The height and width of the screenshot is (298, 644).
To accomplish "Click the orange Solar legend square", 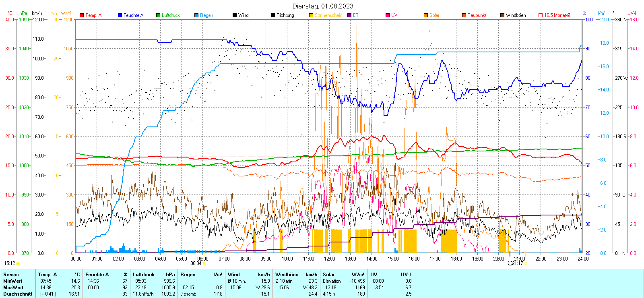I will click(426, 15).
